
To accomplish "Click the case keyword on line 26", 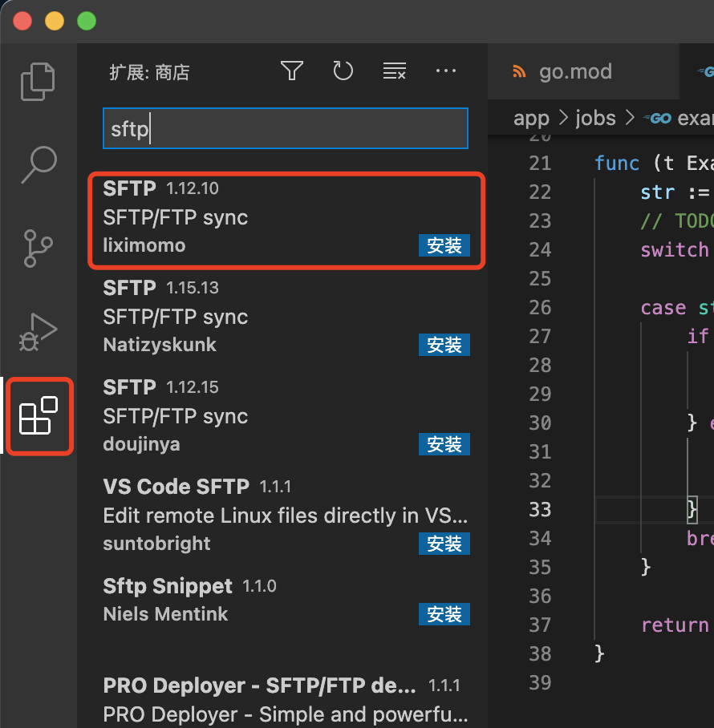I will (x=663, y=308).
